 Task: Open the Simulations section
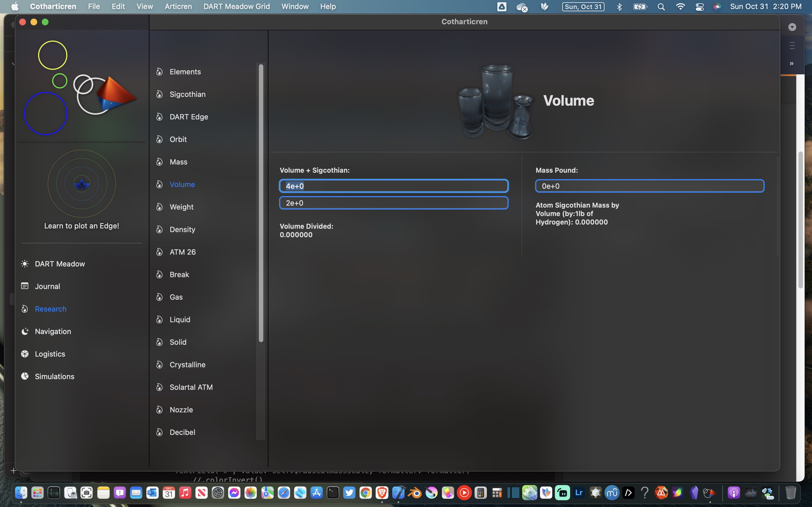pos(54,376)
